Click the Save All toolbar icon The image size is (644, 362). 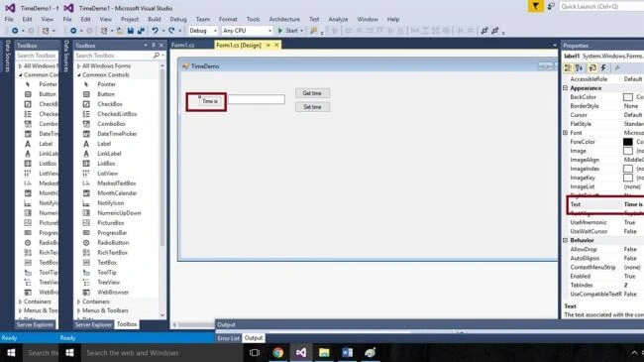click(x=141, y=31)
